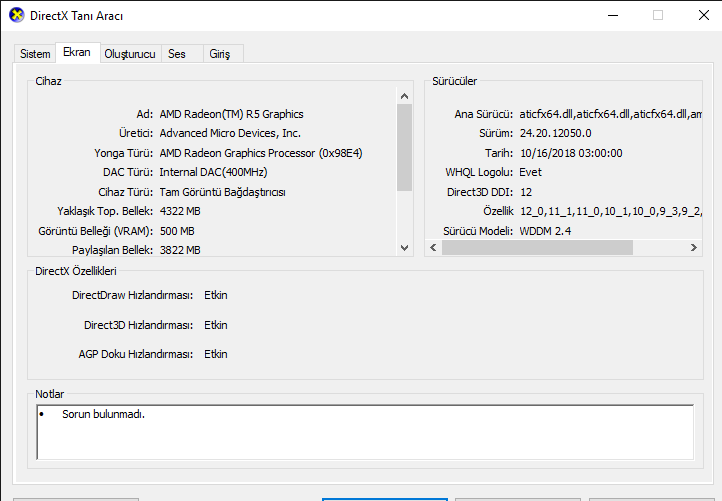Click the driver version "24.20.12050.0"
Image resolution: width=722 pixels, height=501 pixels.
pyautogui.click(x=556, y=133)
